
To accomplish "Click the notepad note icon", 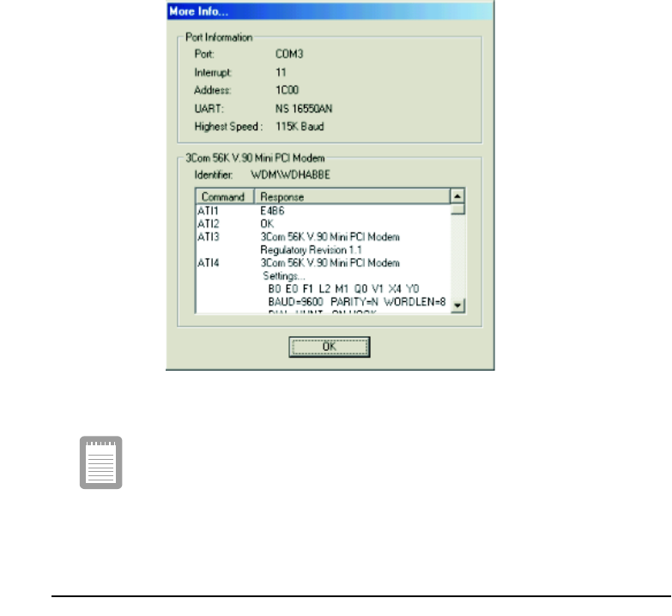I will 100,462.
